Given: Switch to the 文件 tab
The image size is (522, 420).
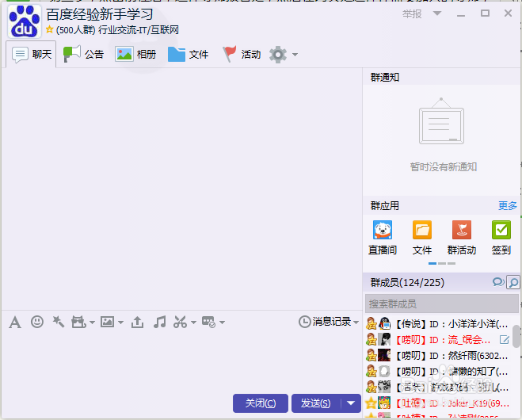Looking at the screenshot, I should click(x=188, y=54).
